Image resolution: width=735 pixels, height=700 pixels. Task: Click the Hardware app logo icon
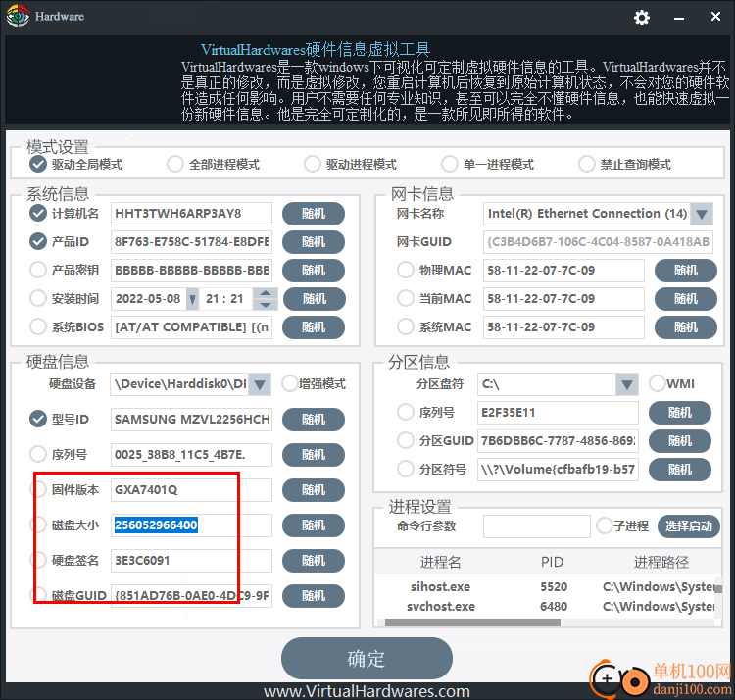[x=18, y=16]
